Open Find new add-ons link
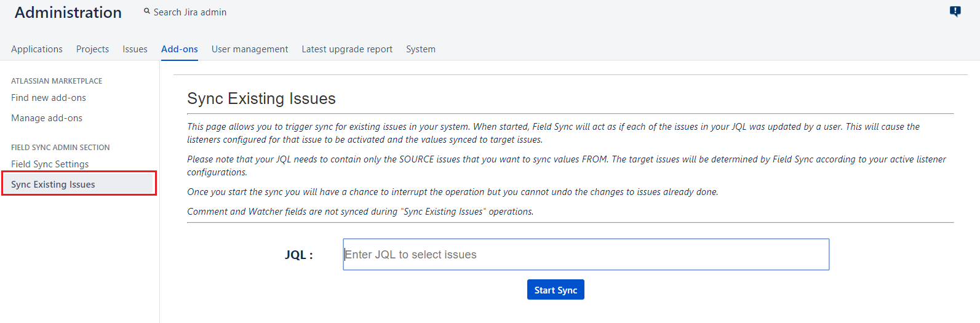 tap(49, 98)
